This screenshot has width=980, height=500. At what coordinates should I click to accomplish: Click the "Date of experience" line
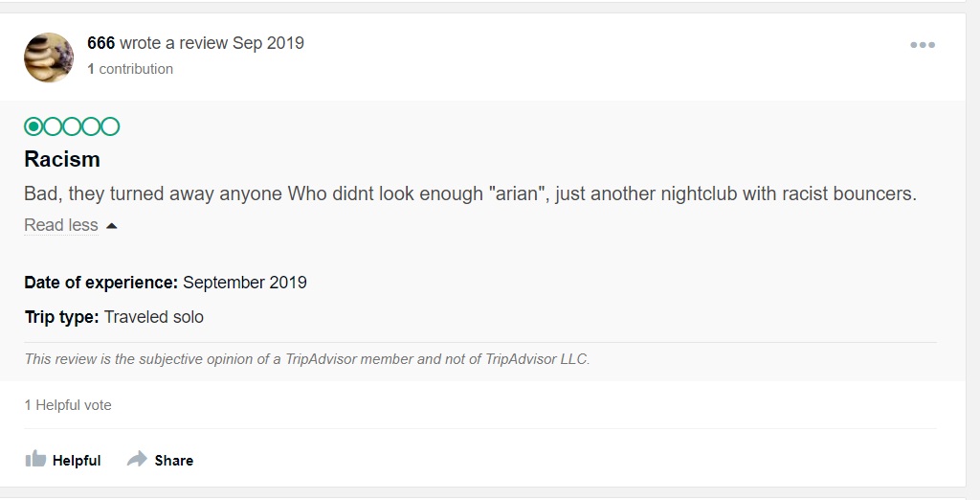tap(166, 283)
